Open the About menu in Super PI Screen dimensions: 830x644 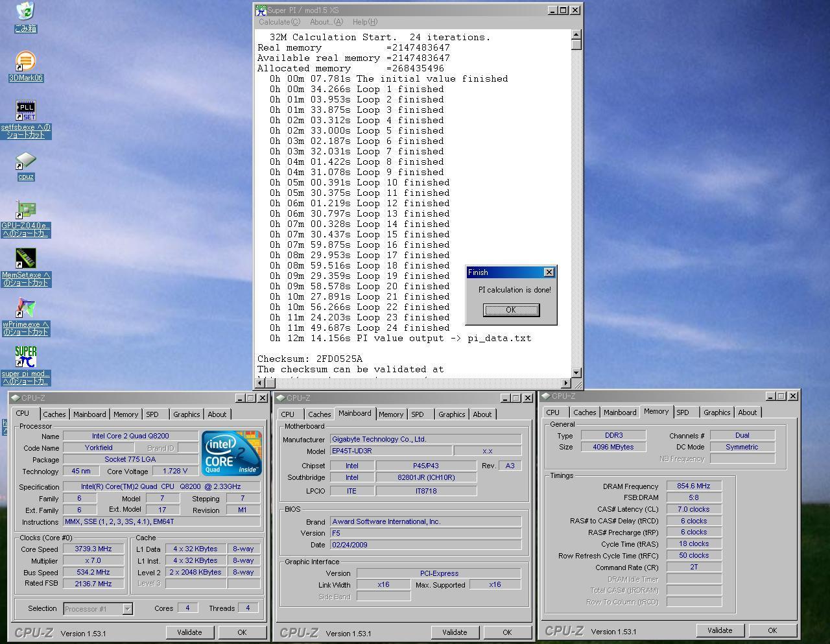326,22
